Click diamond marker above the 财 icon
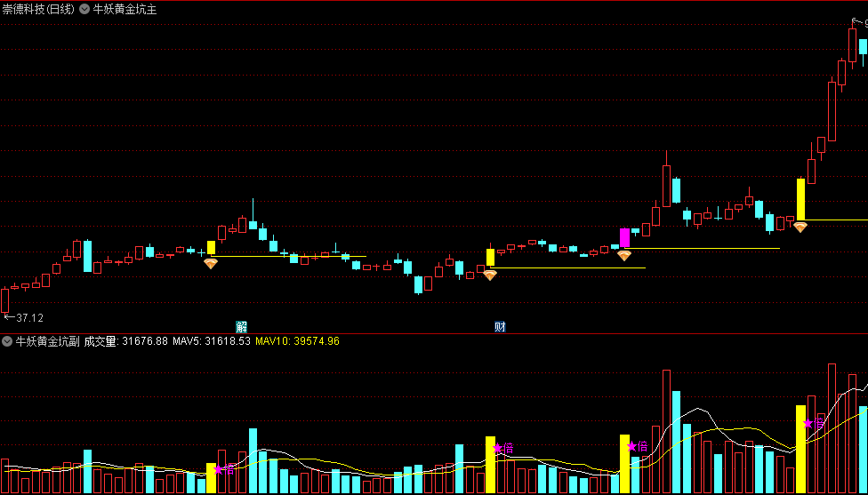The width and height of the screenshot is (868, 495). 490,275
